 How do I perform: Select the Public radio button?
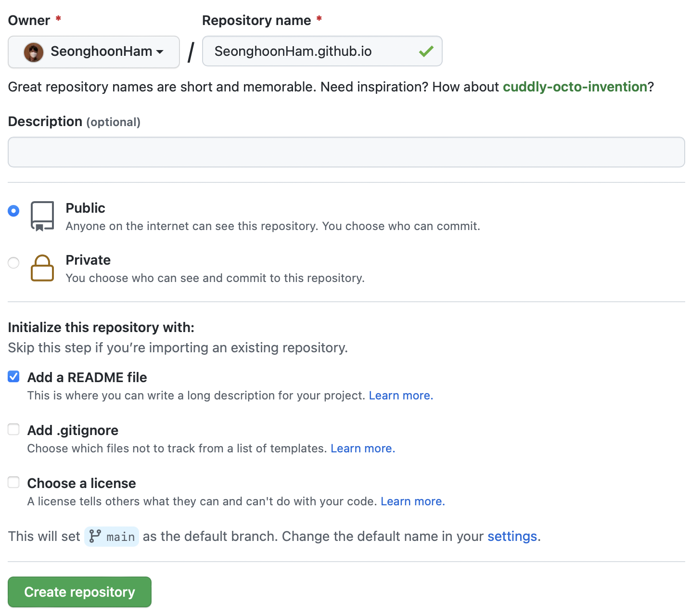click(13, 211)
